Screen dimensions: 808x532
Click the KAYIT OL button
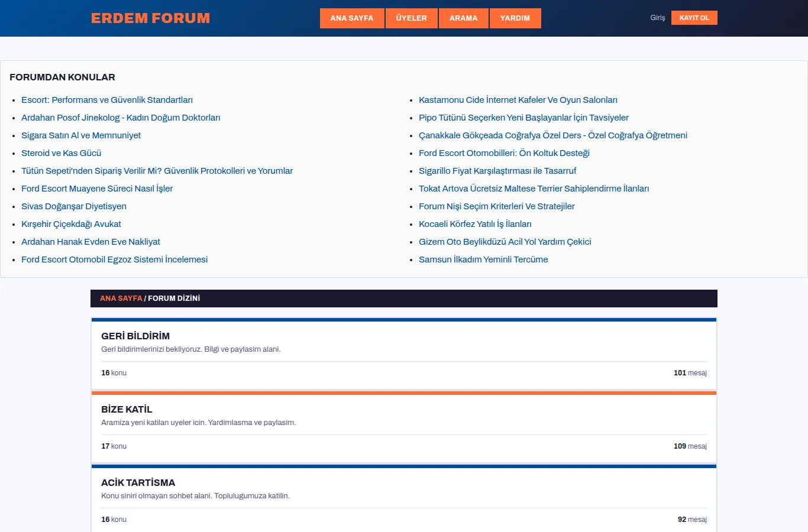(694, 18)
